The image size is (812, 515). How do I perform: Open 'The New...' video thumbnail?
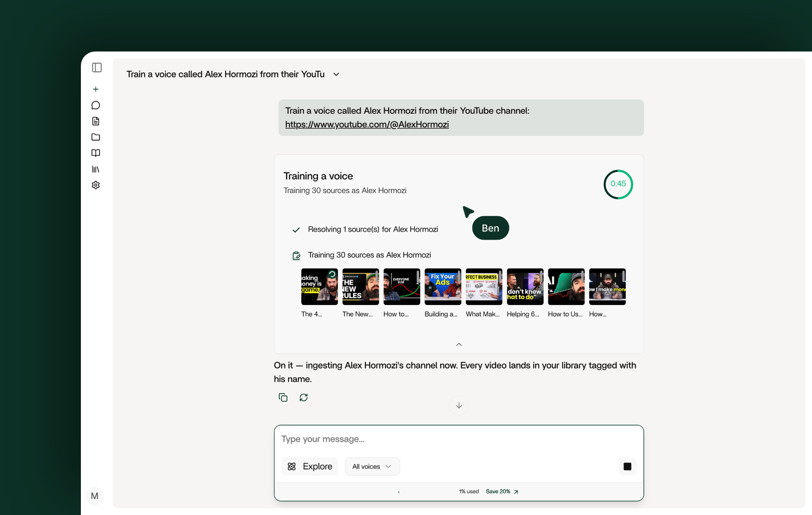click(x=361, y=287)
